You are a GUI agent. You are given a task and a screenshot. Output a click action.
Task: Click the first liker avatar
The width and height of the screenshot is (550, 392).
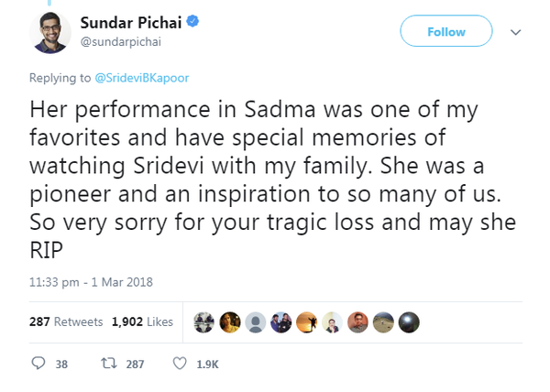pyautogui.click(x=204, y=322)
